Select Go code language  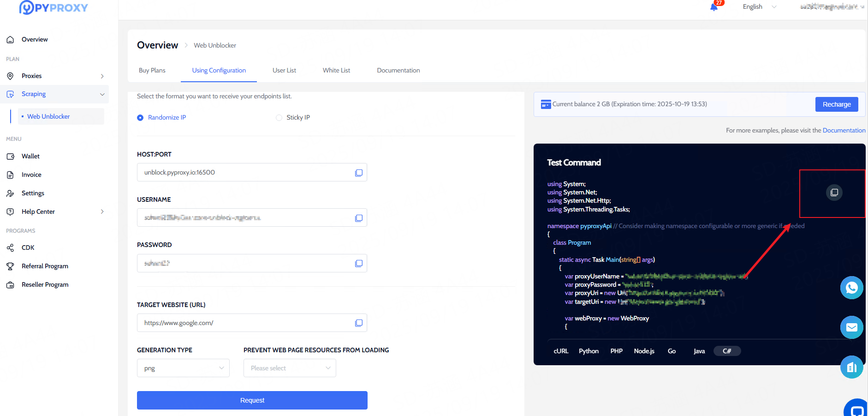pyautogui.click(x=672, y=351)
